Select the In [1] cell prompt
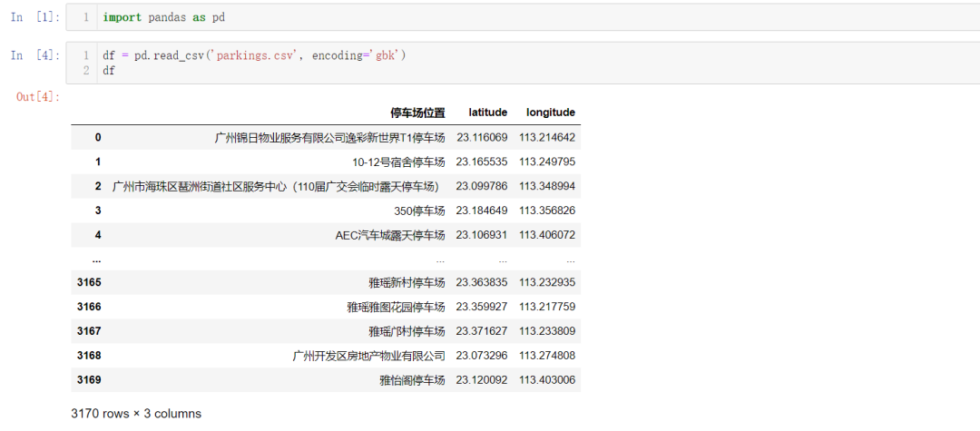Viewport: 980px width, 431px height. 35,17
